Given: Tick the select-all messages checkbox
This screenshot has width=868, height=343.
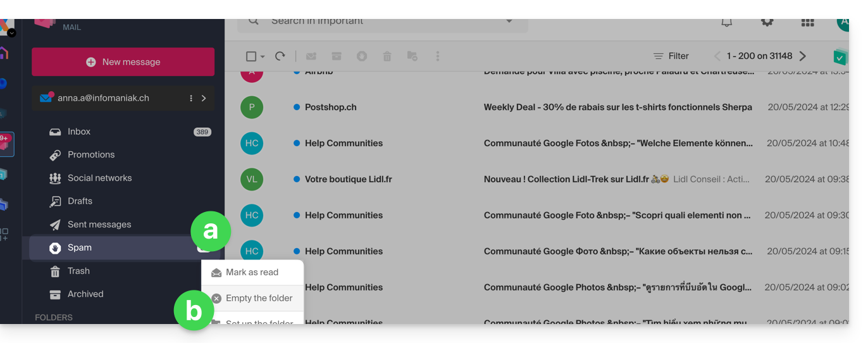Looking at the screenshot, I should point(251,56).
